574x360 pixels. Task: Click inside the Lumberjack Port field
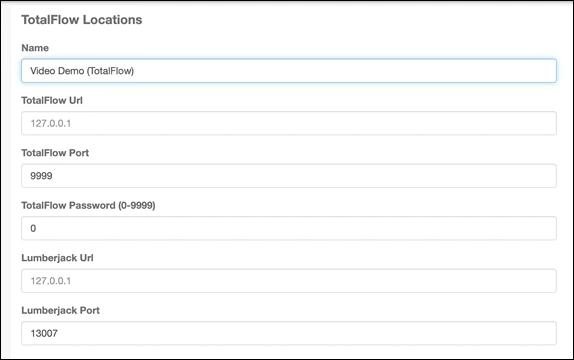click(x=289, y=333)
